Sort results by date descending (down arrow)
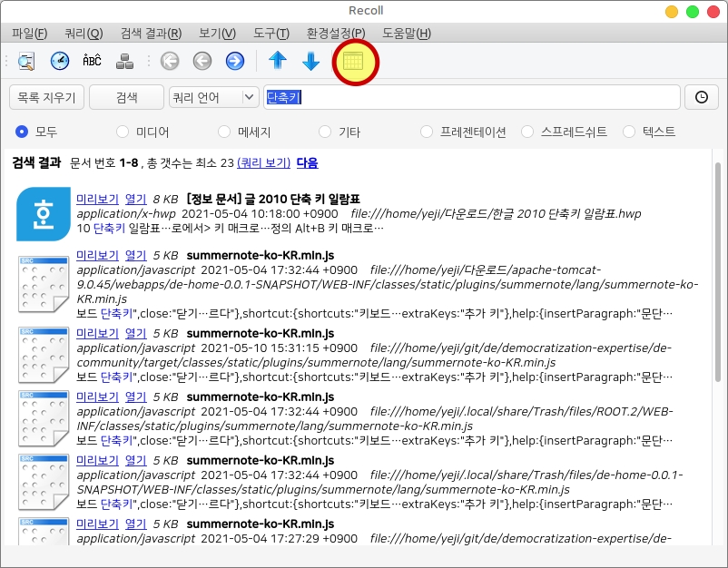The image size is (728, 568). click(310, 62)
